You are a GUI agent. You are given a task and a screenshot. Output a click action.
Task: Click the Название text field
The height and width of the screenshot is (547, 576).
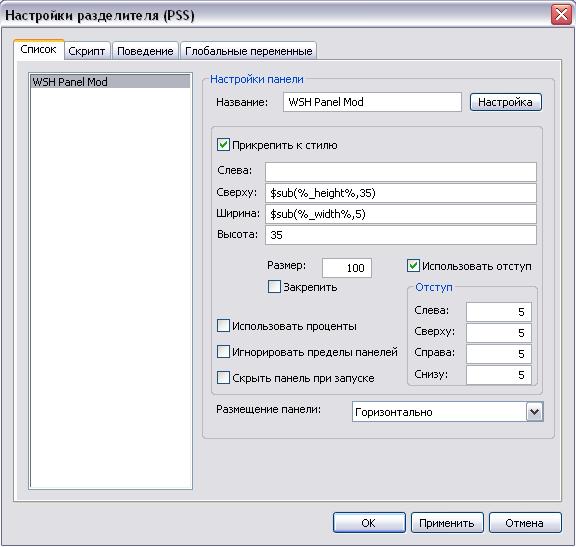tap(372, 102)
